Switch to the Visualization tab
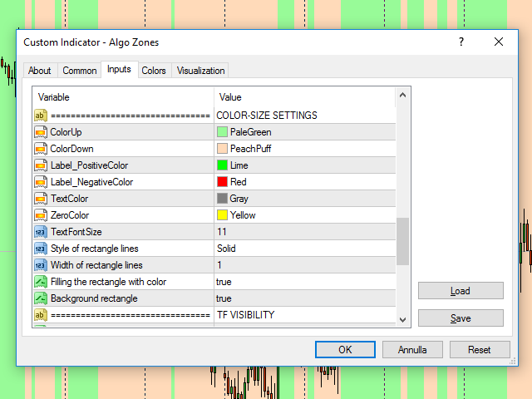This screenshot has width=532, height=399. [200, 71]
